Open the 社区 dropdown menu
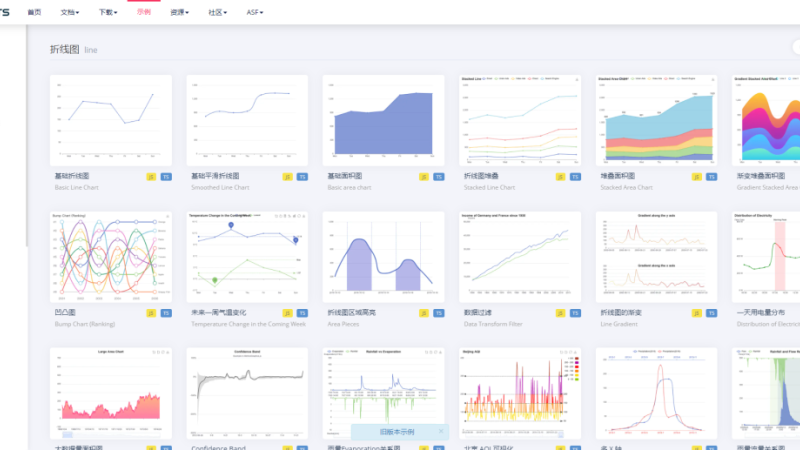Viewport: 800px width, 450px height. [217, 12]
